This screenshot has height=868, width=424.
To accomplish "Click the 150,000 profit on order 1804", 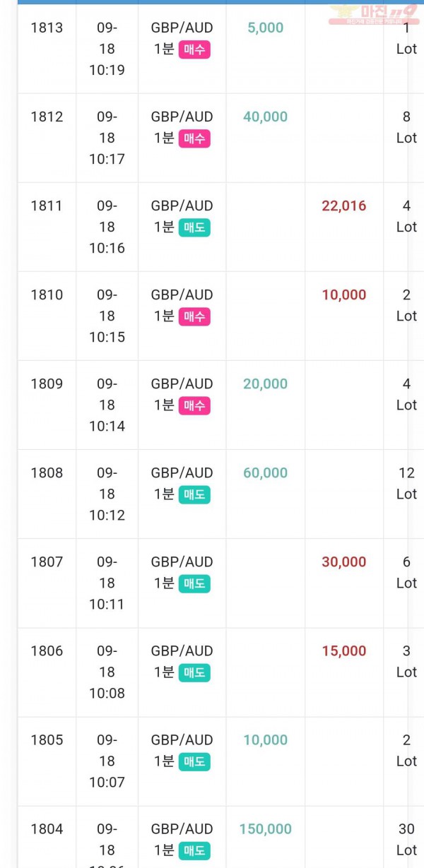I will (x=266, y=829).
